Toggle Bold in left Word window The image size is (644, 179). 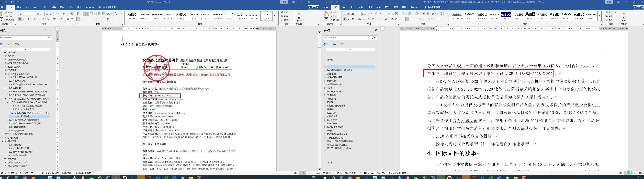(x=20, y=19)
